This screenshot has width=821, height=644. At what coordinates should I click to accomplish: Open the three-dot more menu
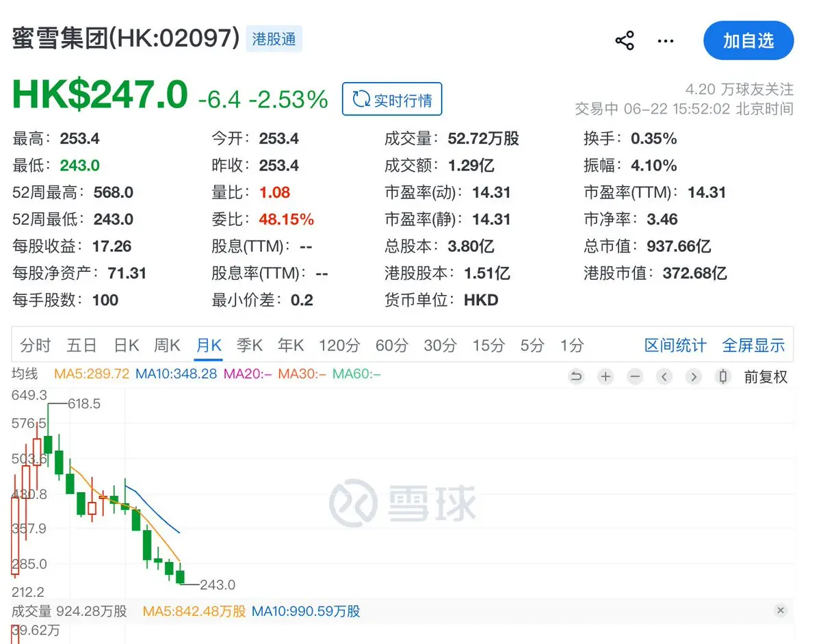pos(666,41)
